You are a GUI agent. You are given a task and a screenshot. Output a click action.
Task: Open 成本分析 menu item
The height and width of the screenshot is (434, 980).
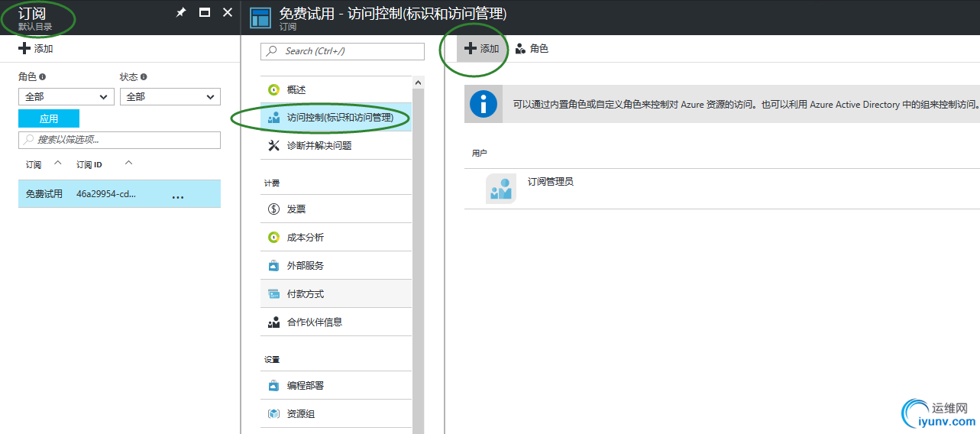tap(336, 237)
